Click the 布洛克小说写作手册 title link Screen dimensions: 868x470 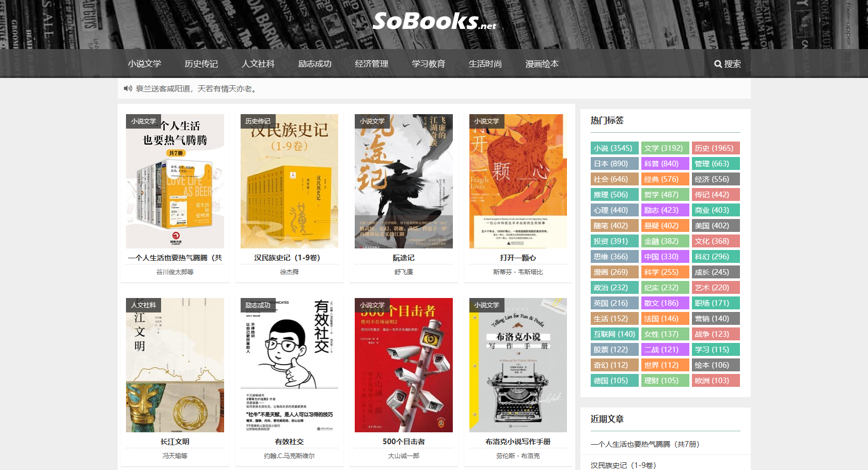[x=518, y=442]
